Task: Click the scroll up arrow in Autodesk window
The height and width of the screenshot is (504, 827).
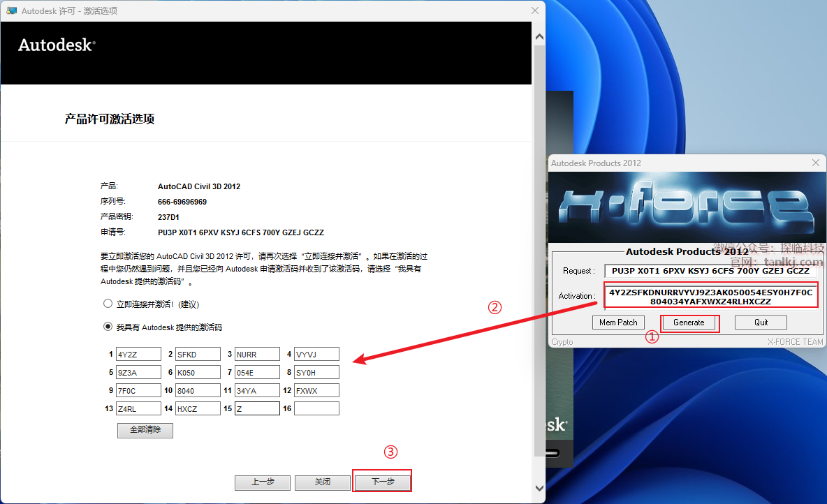Action: 539,37
